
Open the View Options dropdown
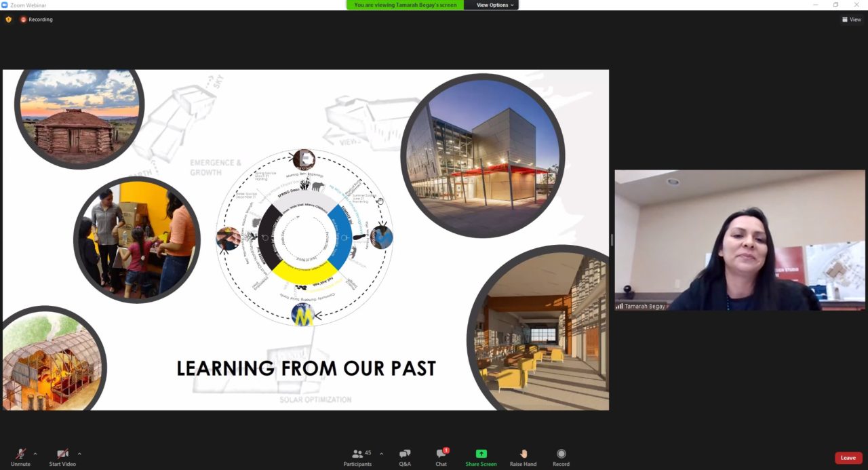point(494,5)
